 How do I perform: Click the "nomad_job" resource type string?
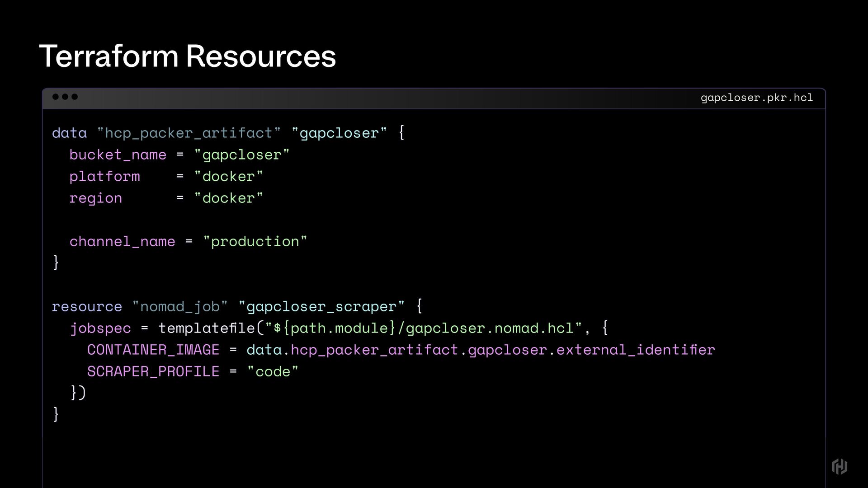point(180,307)
